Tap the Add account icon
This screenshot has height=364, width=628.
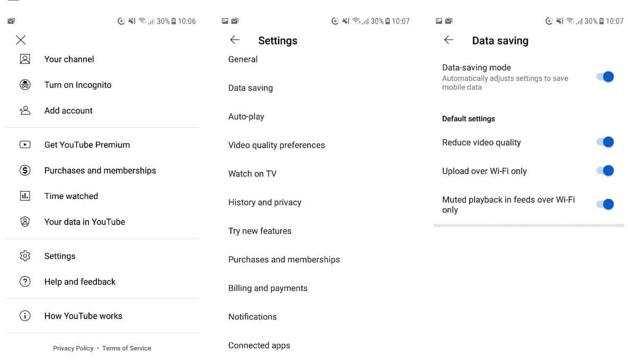click(x=25, y=111)
